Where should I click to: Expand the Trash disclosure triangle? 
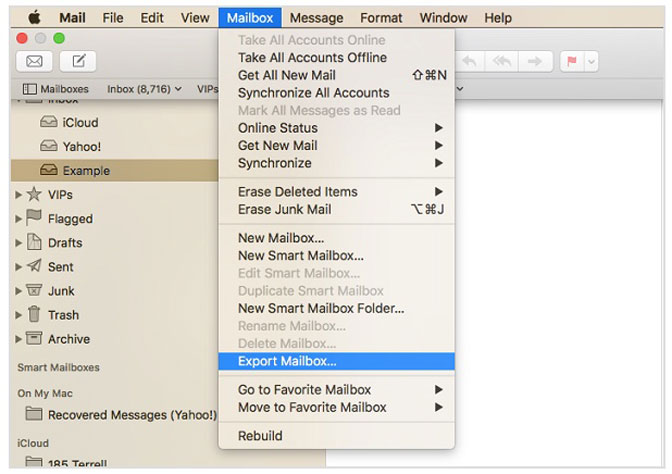pos(18,315)
